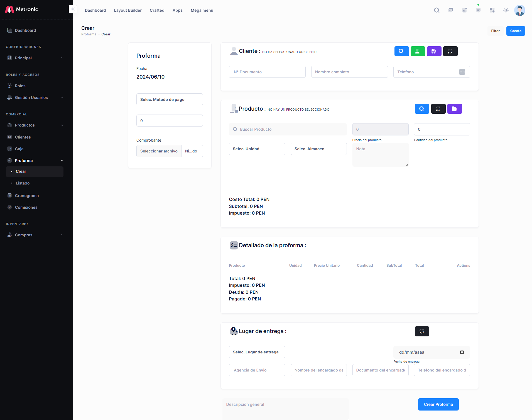The image size is (532, 420).
Task: Click the refresh button in Lugar de entrega
Action: [x=421, y=331]
